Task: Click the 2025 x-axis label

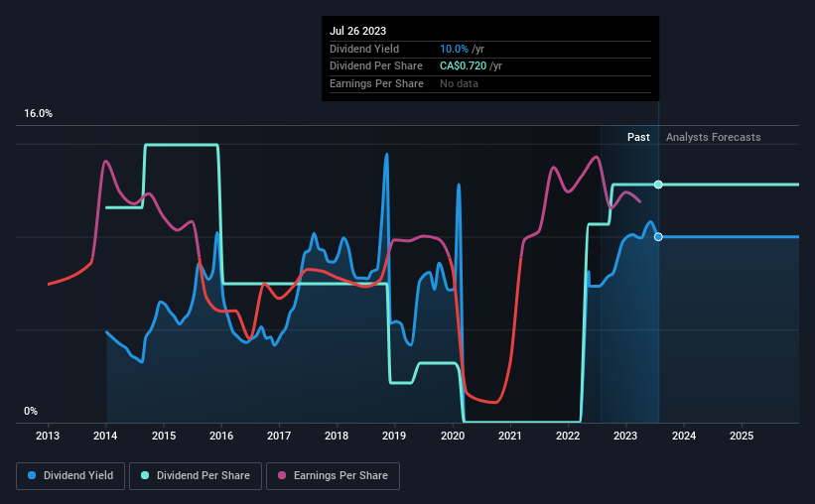Action: point(742,436)
